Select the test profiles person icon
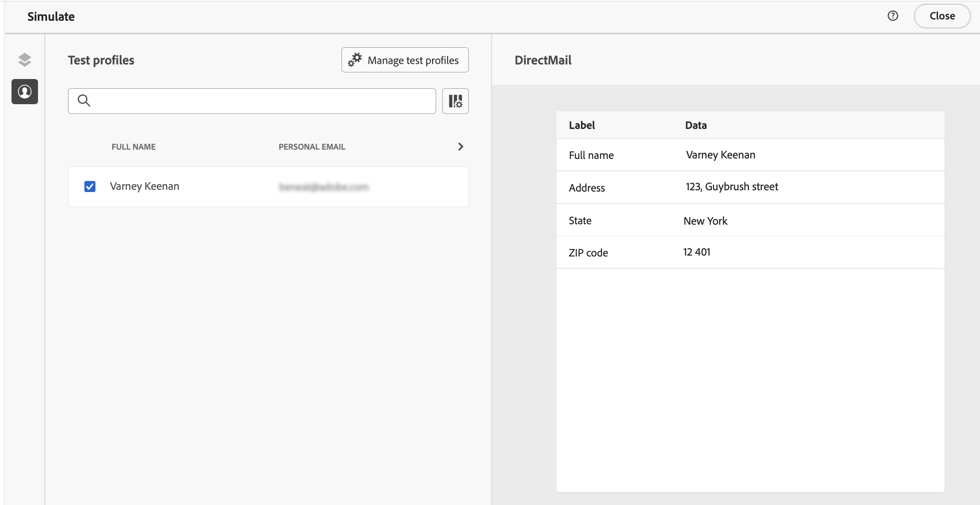Screen dimensions: 980x505 25,92
